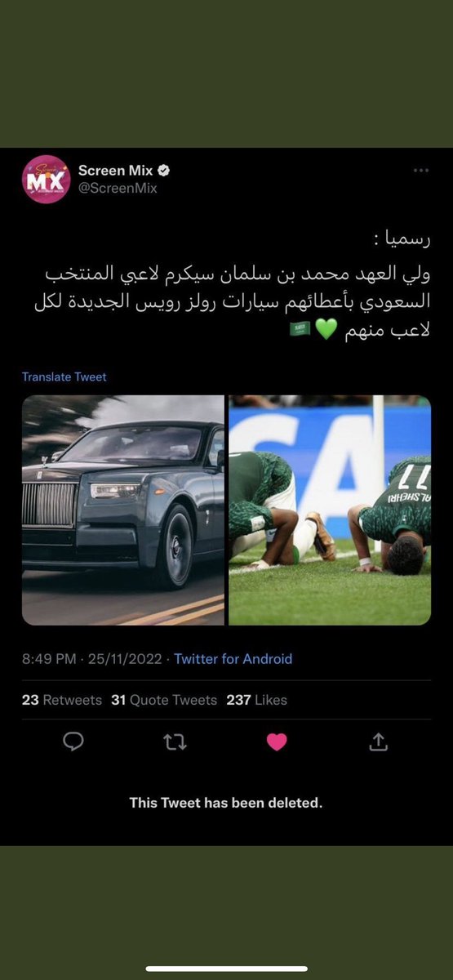View the 23 Retweets list
This screenshot has width=453, height=980.
click(62, 700)
